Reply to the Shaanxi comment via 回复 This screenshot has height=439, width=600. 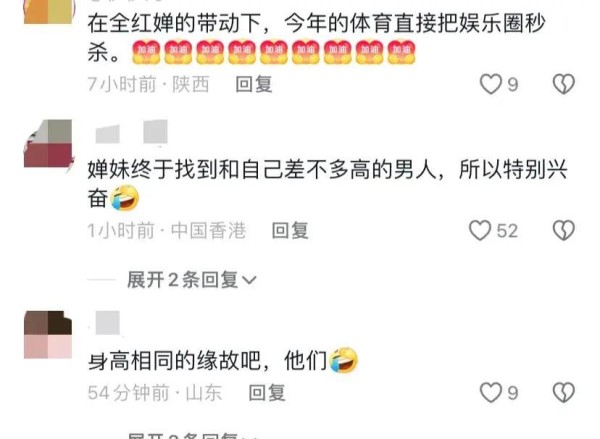click(x=253, y=84)
